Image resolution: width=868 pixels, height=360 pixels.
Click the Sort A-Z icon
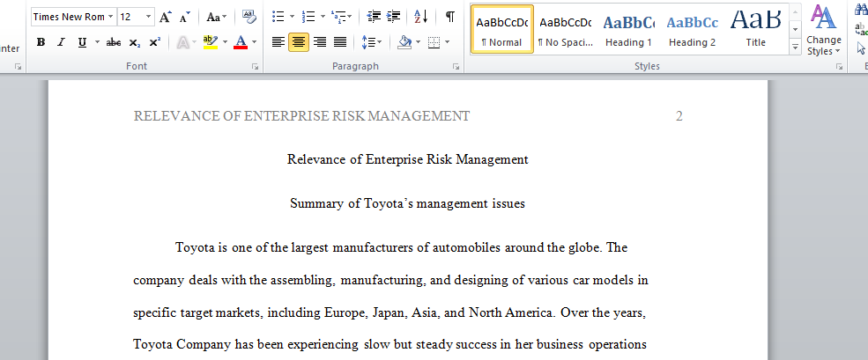[x=421, y=17]
